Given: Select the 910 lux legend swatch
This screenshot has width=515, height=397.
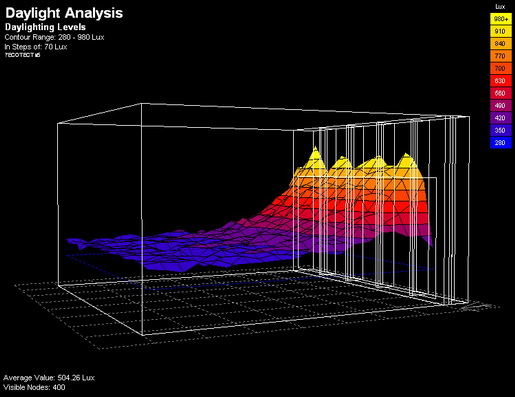Looking at the screenshot, I should pyautogui.click(x=501, y=31).
